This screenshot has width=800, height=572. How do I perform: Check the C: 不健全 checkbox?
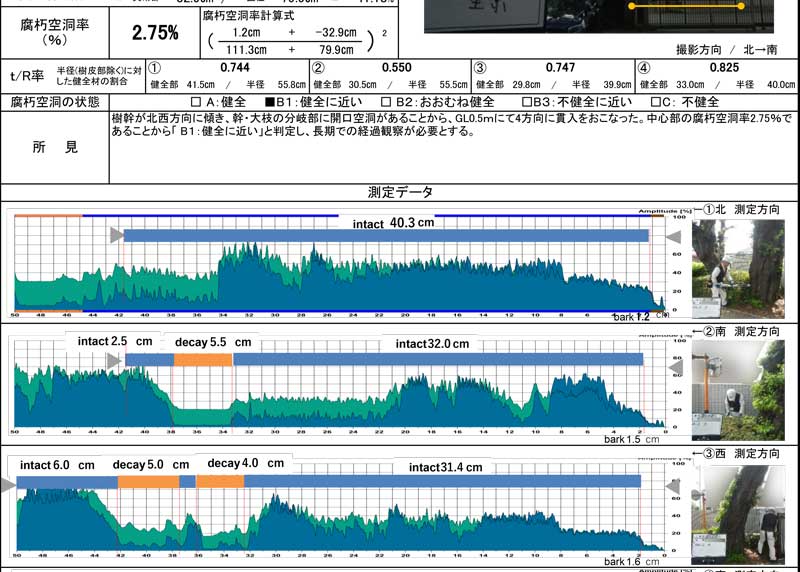656,102
